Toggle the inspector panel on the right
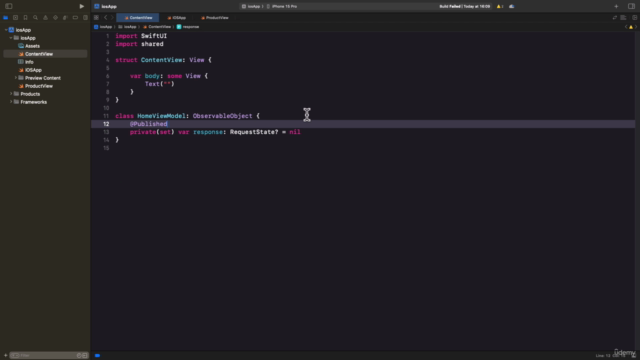This screenshot has height=360, width=640. click(631, 6)
